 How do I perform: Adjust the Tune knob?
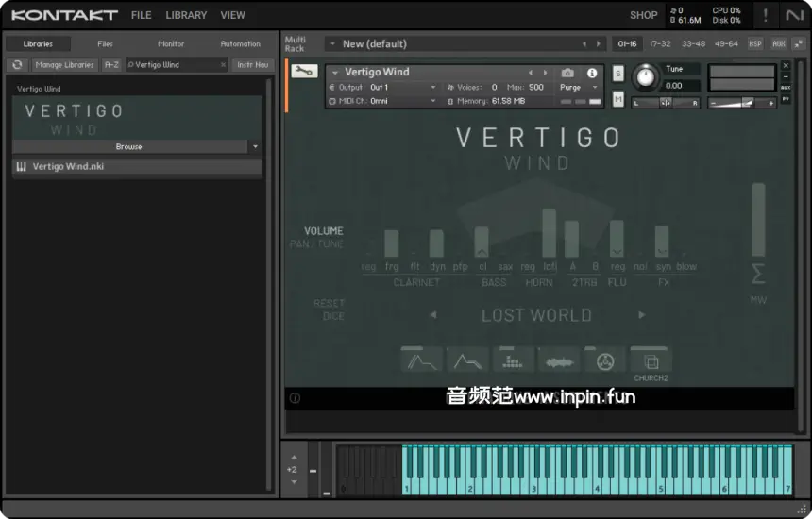pyautogui.click(x=647, y=77)
